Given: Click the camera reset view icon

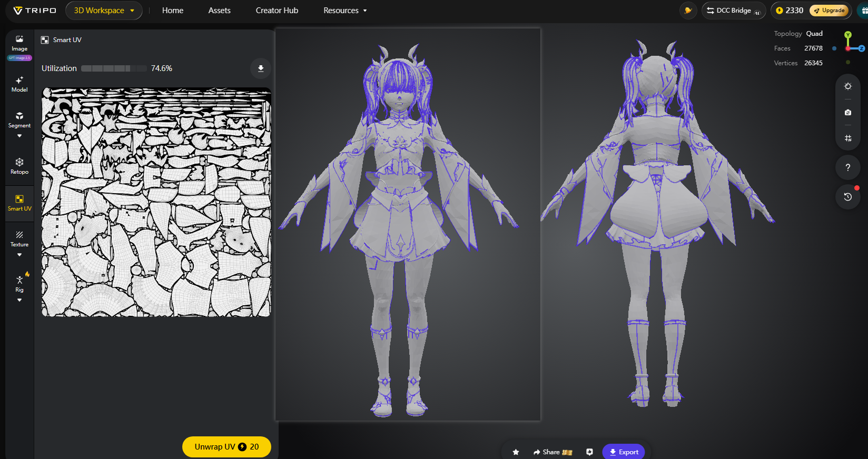Looking at the screenshot, I should [848, 112].
